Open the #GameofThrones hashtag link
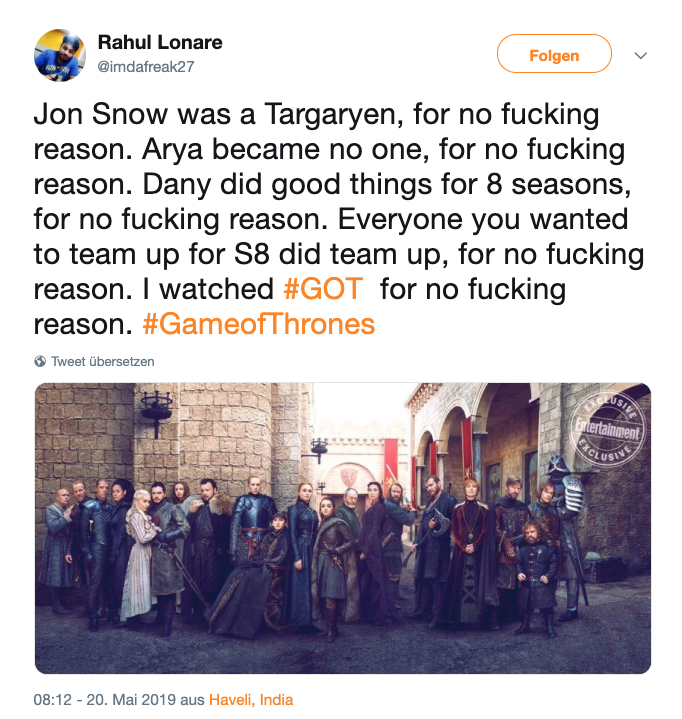The image size is (682, 719). point(259,324)
